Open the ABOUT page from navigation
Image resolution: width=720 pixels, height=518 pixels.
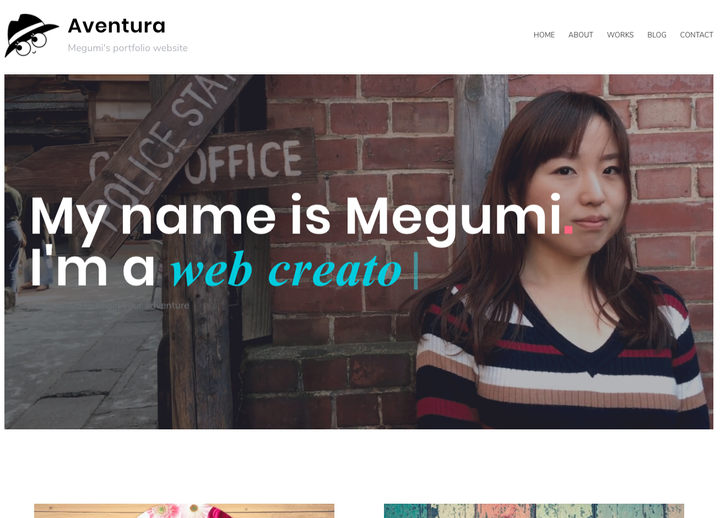point(580,35)
